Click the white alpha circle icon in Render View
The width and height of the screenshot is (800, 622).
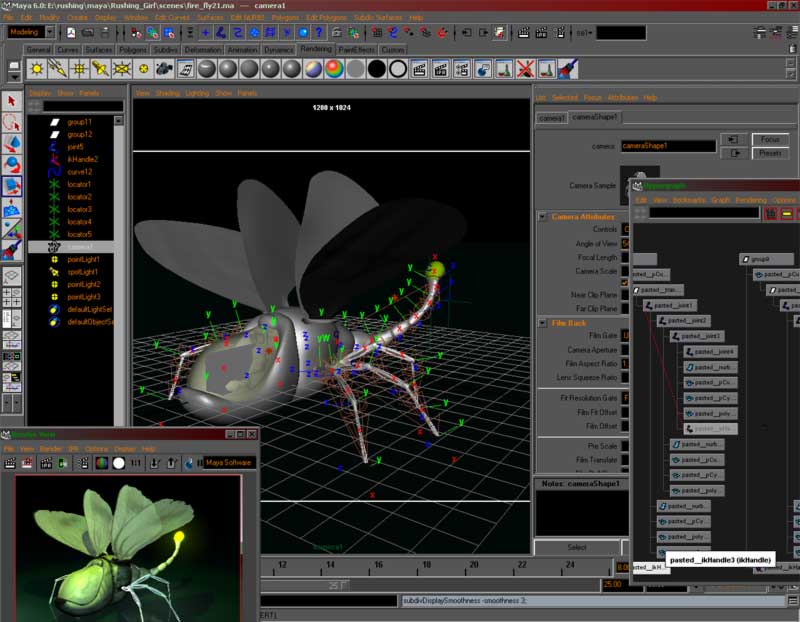(119, 463)
